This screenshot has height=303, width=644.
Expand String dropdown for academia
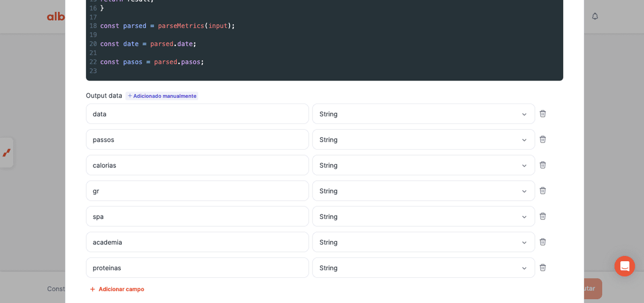pyautogui.click(x=423, y=242)
